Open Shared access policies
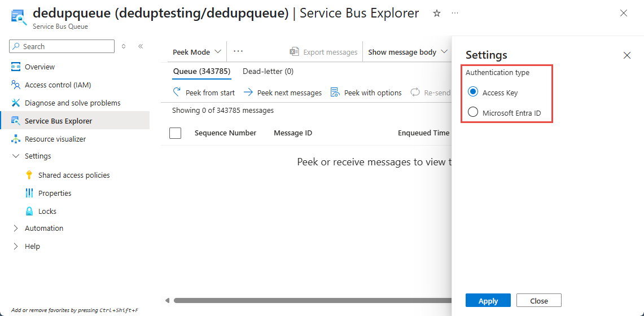Image resolution: width=644 pixels, height=316 pixels. [x=74, y=175]
